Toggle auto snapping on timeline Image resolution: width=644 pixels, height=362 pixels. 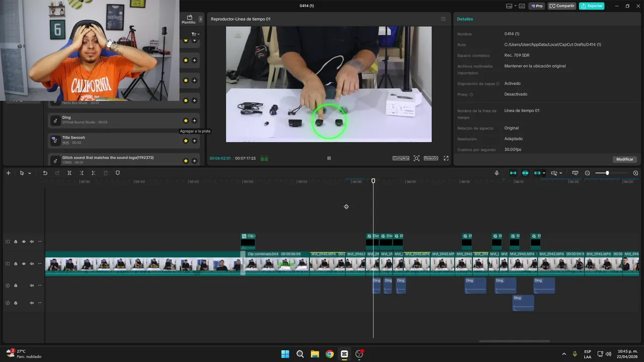click(x=525, y=173)
